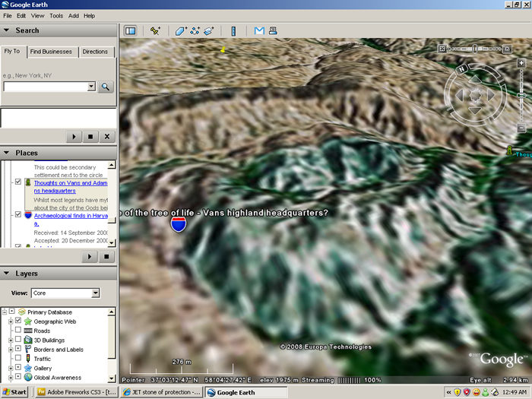This screenshot has height=399, width=532.
Task: Open the ruler measurement tool
Action: [x=233, y=31]
